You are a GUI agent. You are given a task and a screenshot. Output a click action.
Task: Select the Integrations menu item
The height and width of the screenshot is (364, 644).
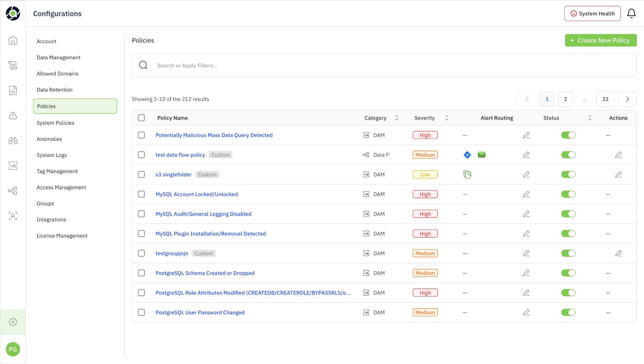click(51, 220)
